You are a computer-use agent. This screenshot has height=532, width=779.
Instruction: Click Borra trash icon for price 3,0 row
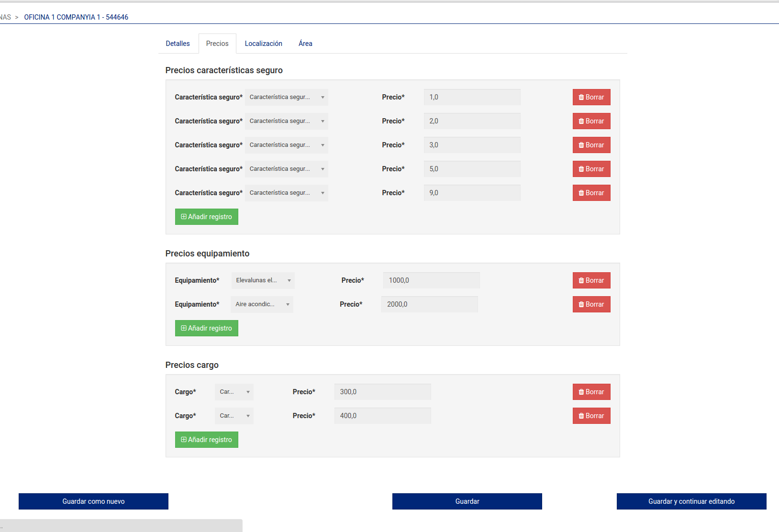click(581, 145)
